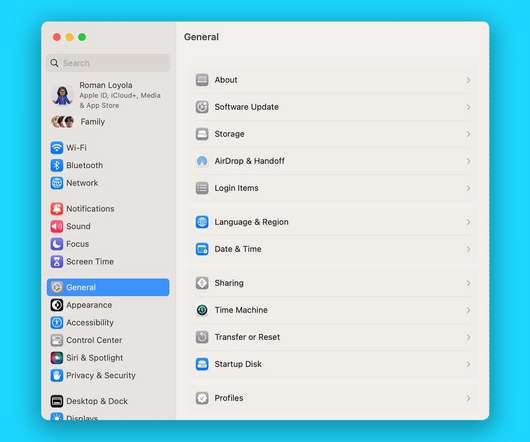Screen dimensions: 530x442
Task: Open the Transfer or Reset chevron
Action: tap(468, 337)
